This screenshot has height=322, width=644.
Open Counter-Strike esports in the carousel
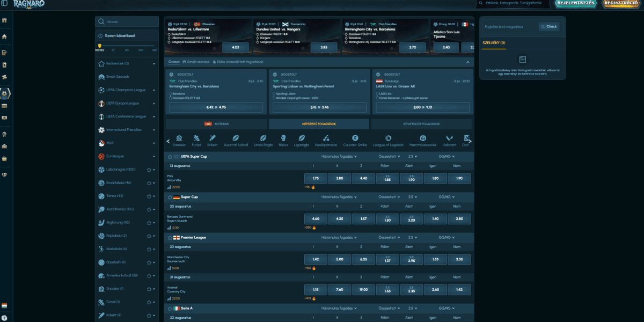[355, 141]
